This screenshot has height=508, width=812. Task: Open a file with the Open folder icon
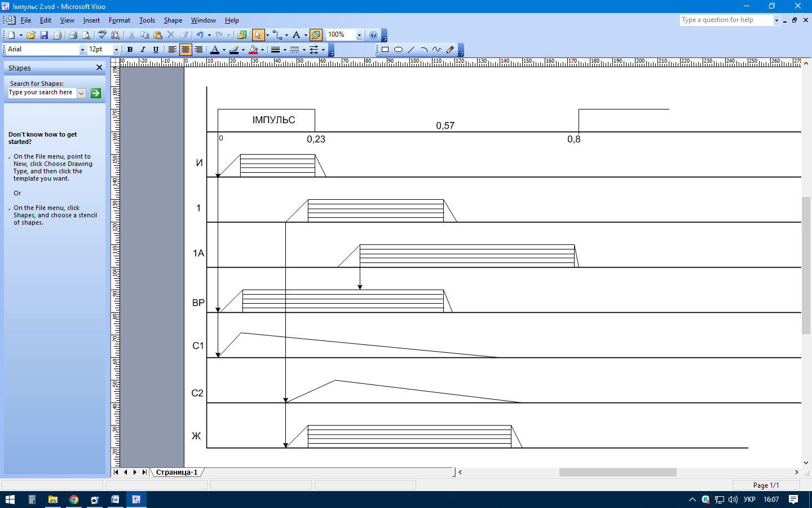point(31,35)
